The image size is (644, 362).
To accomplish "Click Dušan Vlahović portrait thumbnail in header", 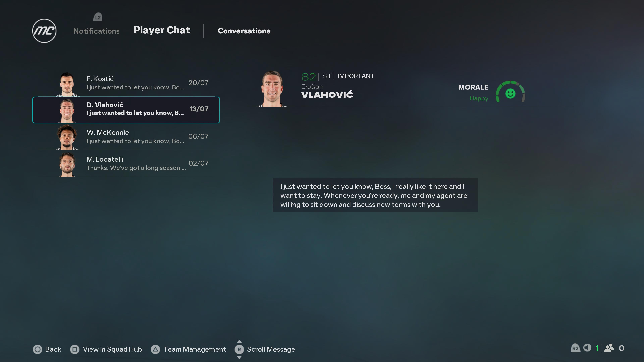I will pyautogui.click(x=272, y=89).
